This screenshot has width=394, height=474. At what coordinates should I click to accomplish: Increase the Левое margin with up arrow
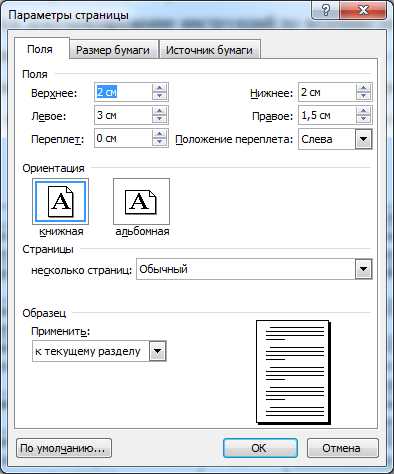tap(160, 111)
